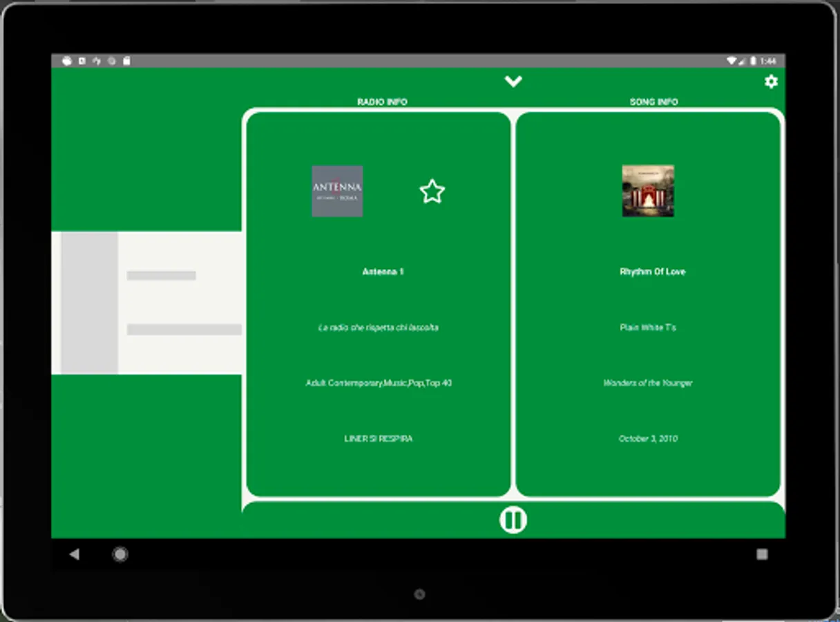This screenshot has width=840, height=622.
Task: Click the LINER SI RESPIRA text
Action: click(378, 439)
